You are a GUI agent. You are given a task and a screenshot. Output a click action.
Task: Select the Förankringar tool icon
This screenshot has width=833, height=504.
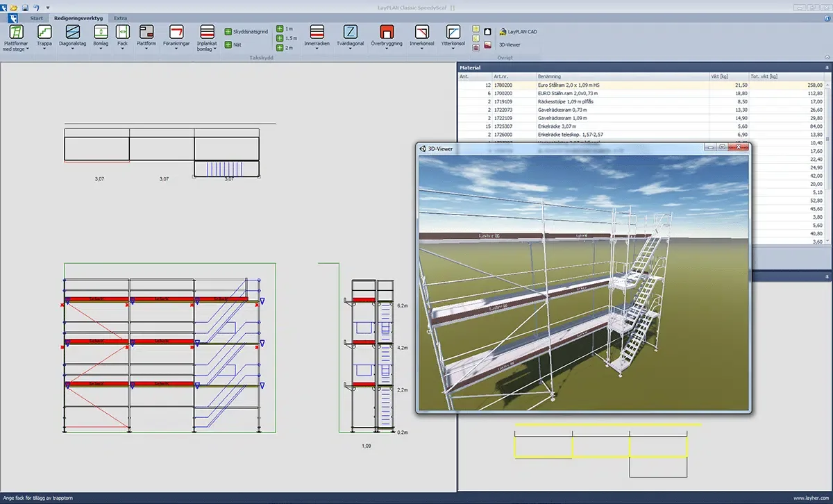(x=176, y=32)
